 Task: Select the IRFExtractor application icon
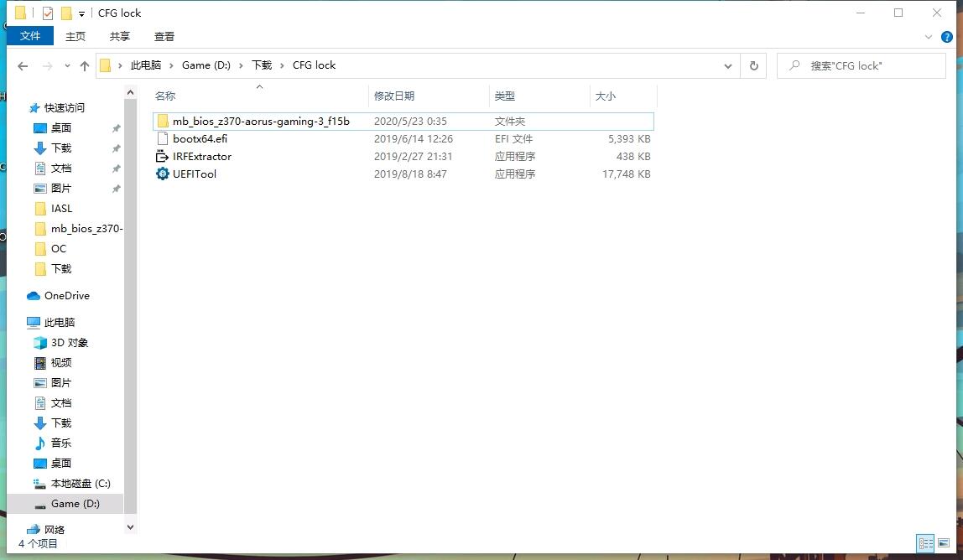click(x=162, y=156)
